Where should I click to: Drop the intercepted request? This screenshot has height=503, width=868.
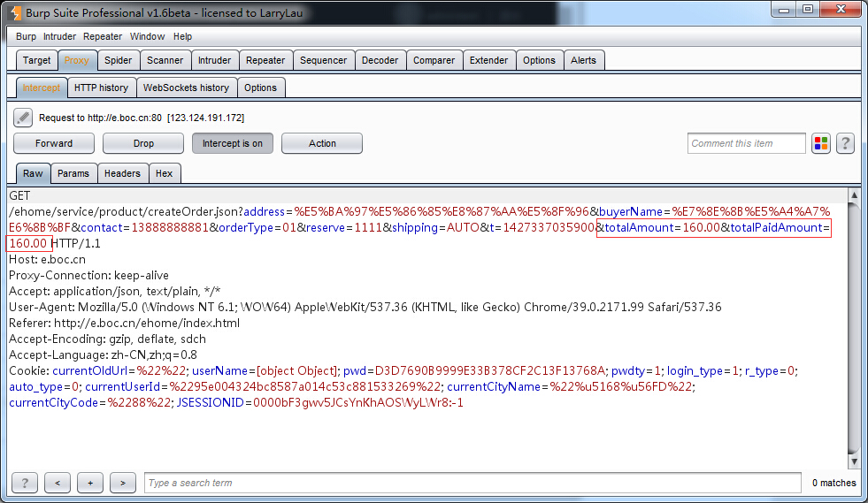[x=143, y=143]
